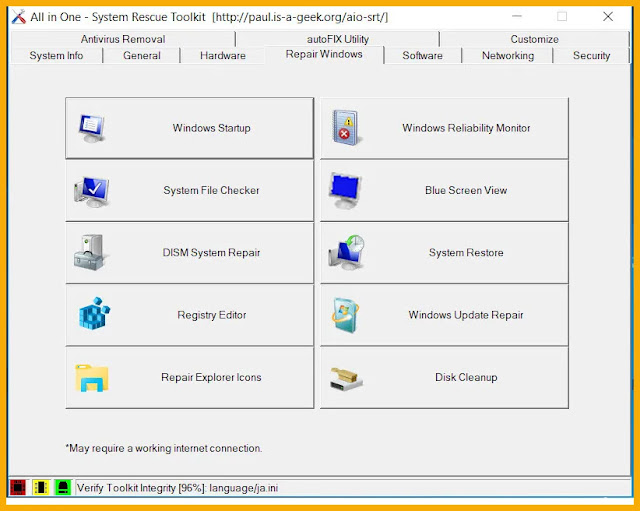
Task: Select the Security tab
Action: (591, 56)
